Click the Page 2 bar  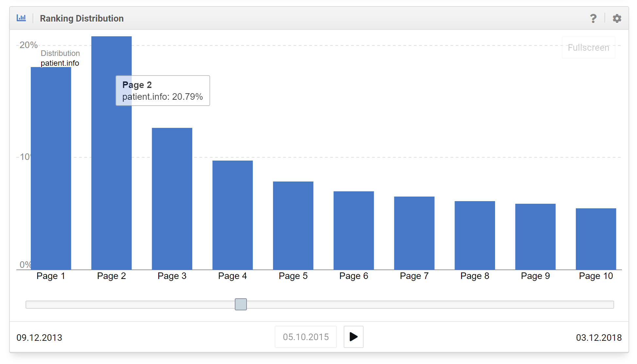pyautogui.click(x=112, y=153)
